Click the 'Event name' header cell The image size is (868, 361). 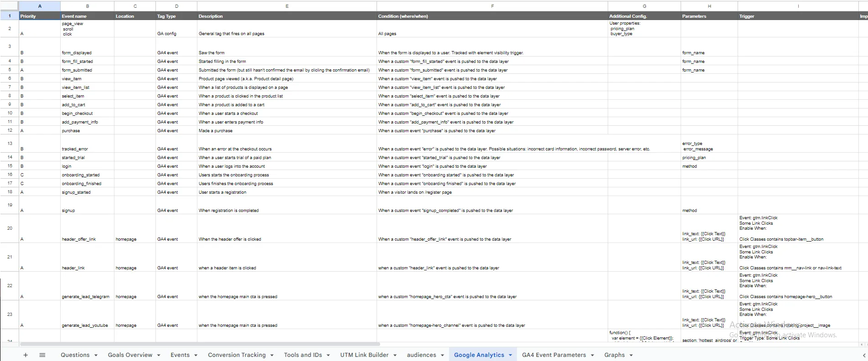coord(87,16)
